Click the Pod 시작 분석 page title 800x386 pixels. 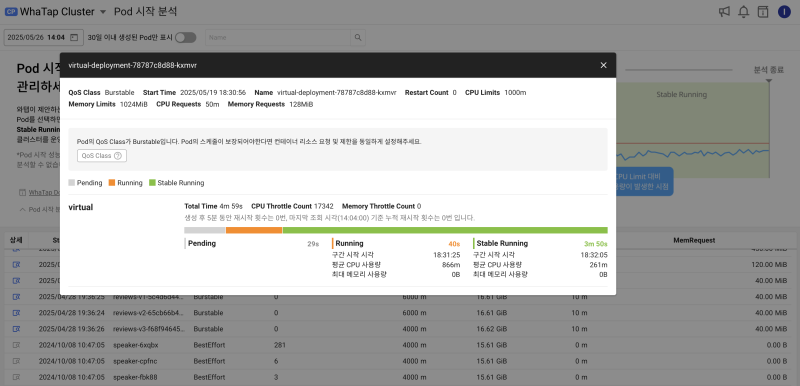[x=145, y=12]
